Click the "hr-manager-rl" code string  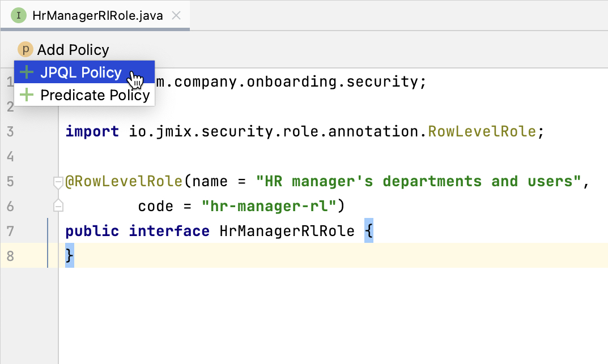pyautogui.click(x=270, y=207)
